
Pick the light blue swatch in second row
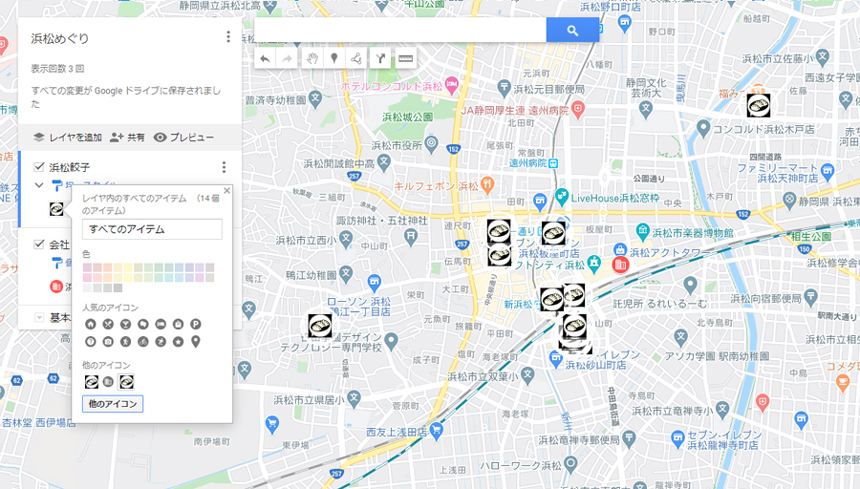pos(179,277)
